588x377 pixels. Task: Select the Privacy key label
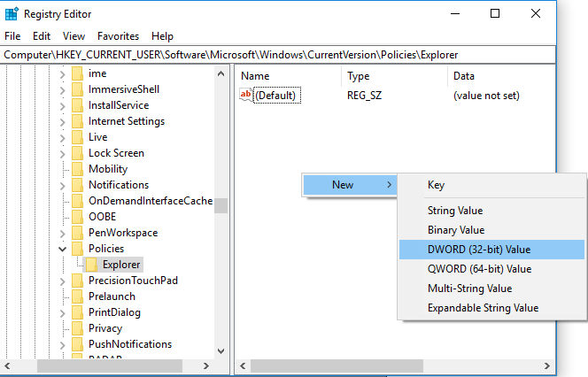(x=105, y=328)
